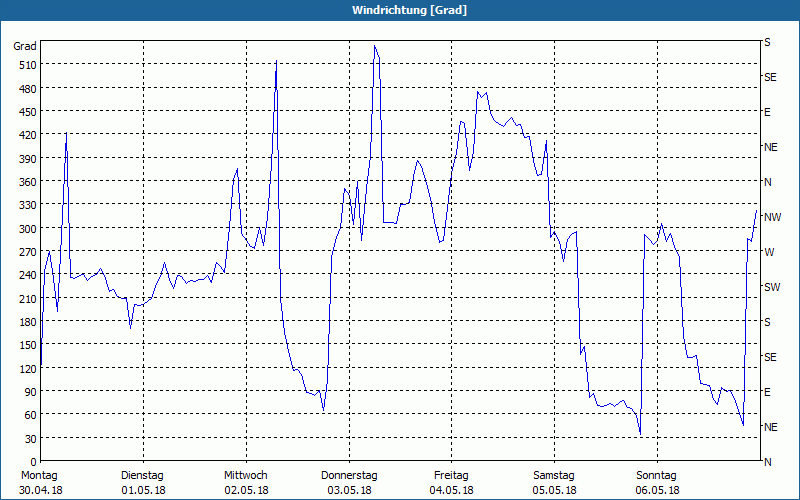Select the 180 y-axis value
This screenshot has height=500, width=800.
click(x=28, y=322)
